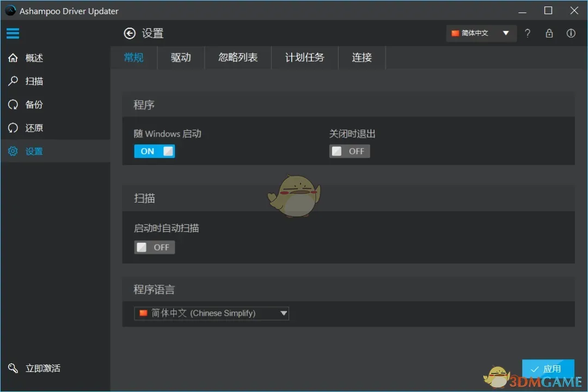Disable the 随 Windows 启动 toggle
The image size is (588, 392).
154,151
